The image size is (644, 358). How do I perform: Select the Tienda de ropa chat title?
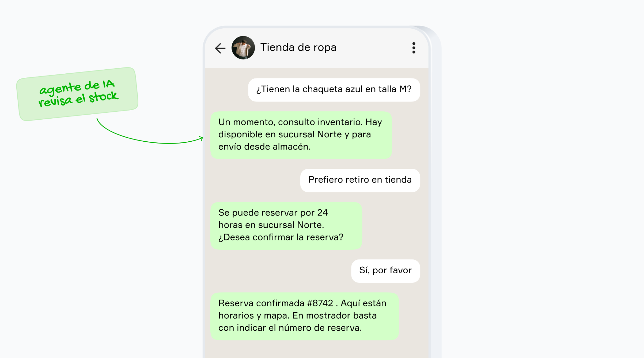coord(298,47)
